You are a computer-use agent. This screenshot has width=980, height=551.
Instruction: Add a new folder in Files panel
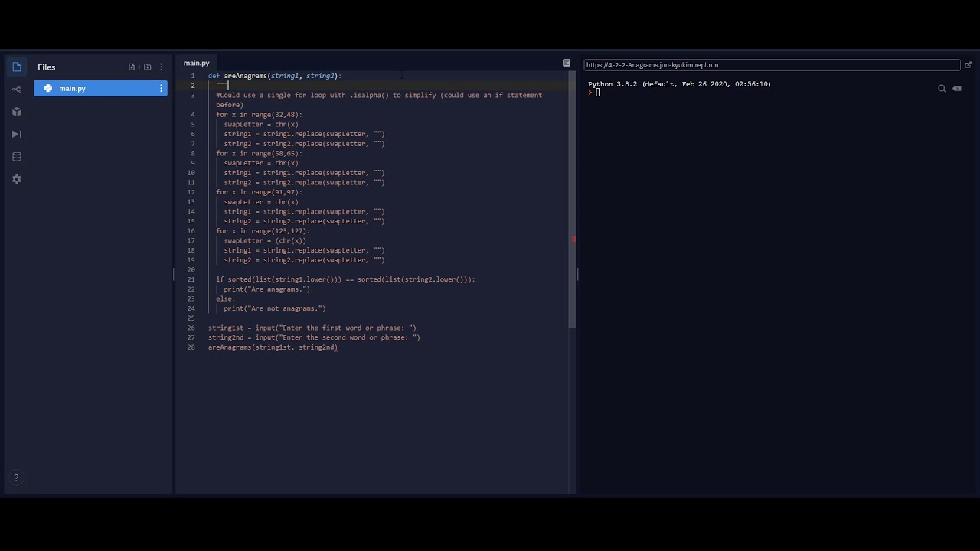pyautogui.click(x=148, y=67)
